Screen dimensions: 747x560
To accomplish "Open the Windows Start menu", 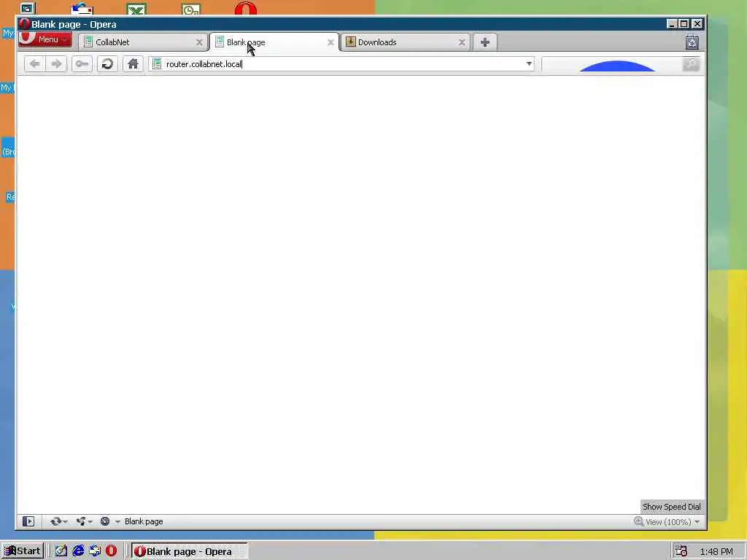I will click(x=23, y=551).
